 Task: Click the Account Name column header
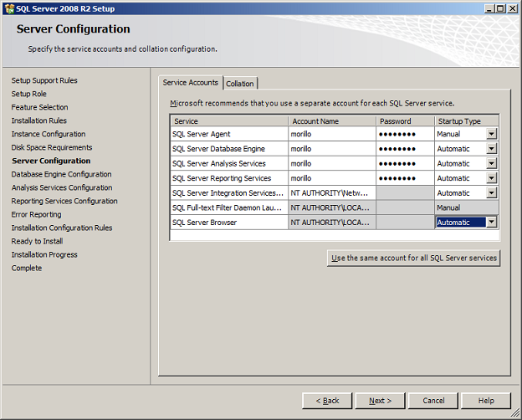[x=332, y=121]
